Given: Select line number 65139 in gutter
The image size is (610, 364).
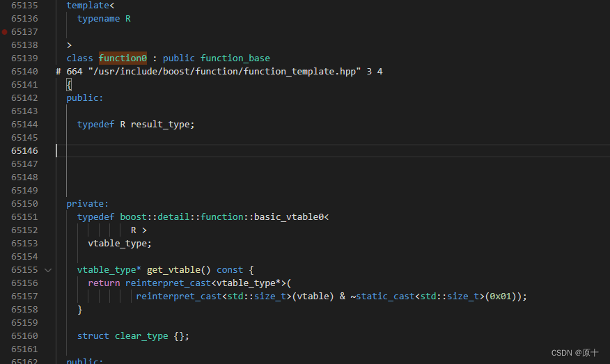Looking at the screenshot, I should (x=24, y=58).
